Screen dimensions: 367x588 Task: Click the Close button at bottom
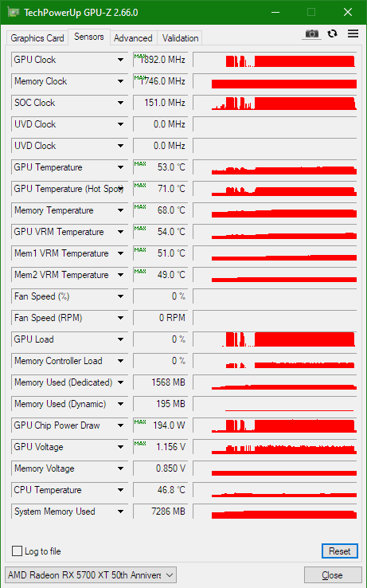click(332, 575)
